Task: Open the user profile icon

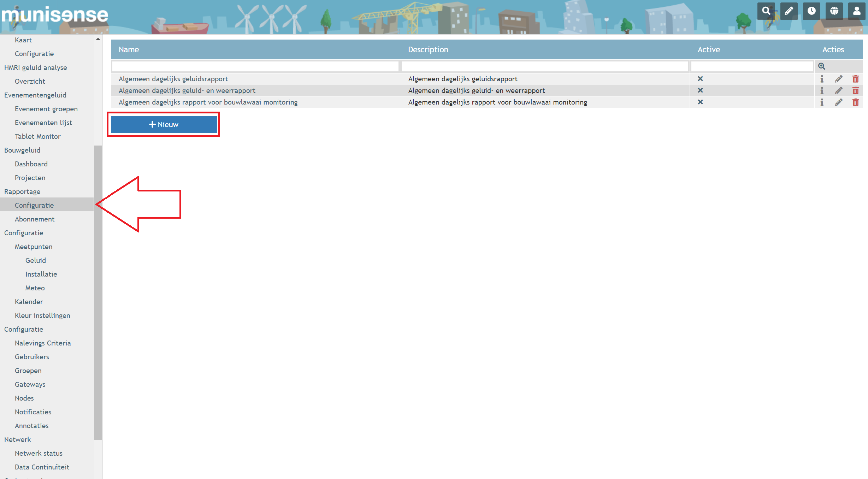Action: coord(857,11)
